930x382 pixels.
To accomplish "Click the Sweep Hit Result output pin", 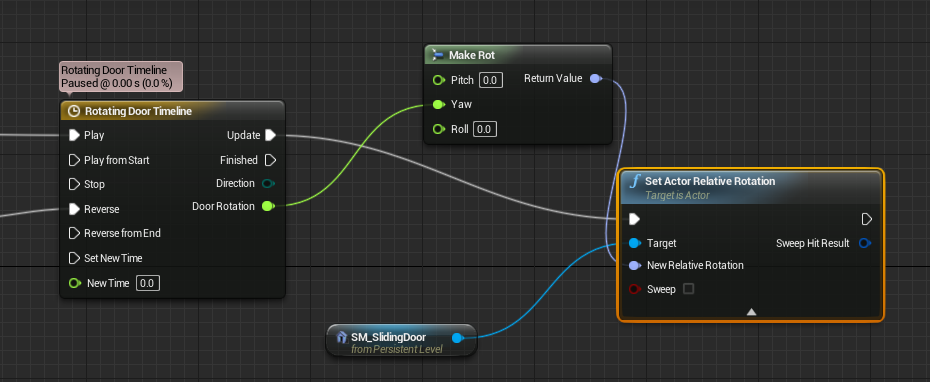I will coord(865,243).
